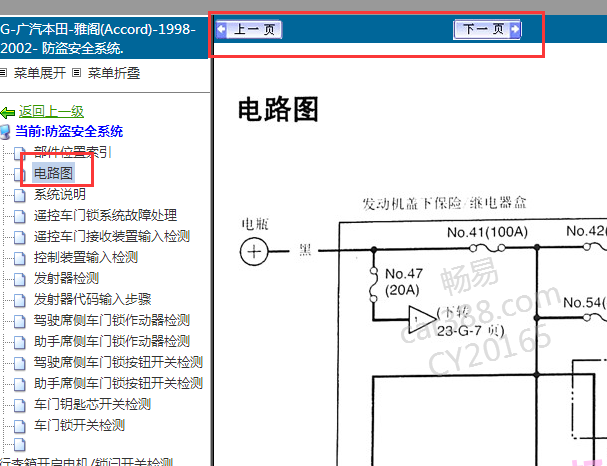Click the No.47 (20A) fuse label
The height and width of the screenshot is (466, 607).
pyautogui.click(x=404, y=282)
